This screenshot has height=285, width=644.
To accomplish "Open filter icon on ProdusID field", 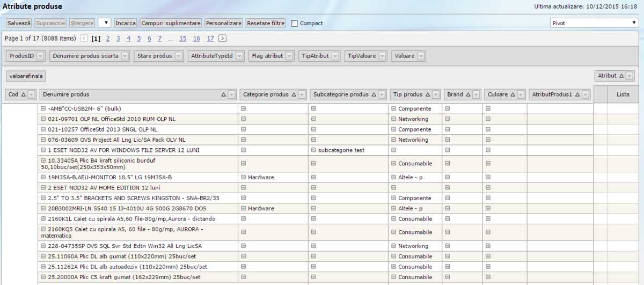I will tap(42, 56).
